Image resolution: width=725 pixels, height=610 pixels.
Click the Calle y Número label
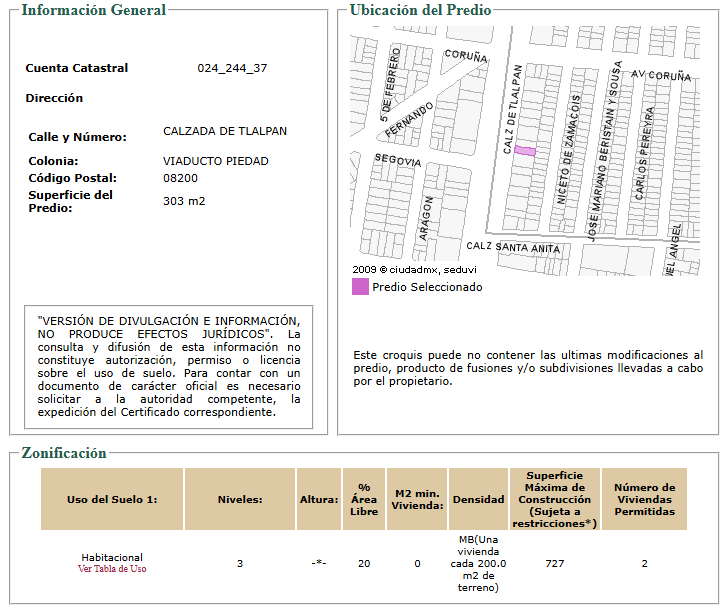point(77,137)
